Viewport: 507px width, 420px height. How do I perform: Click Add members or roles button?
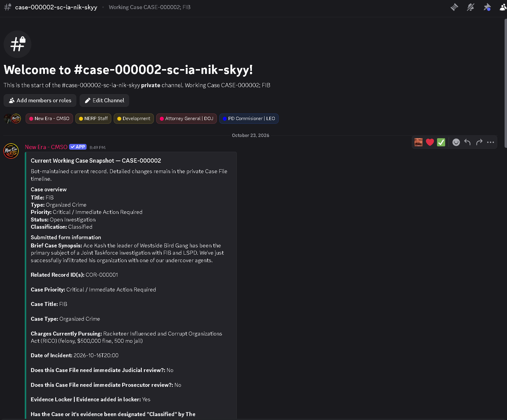(x=40, y=100)
